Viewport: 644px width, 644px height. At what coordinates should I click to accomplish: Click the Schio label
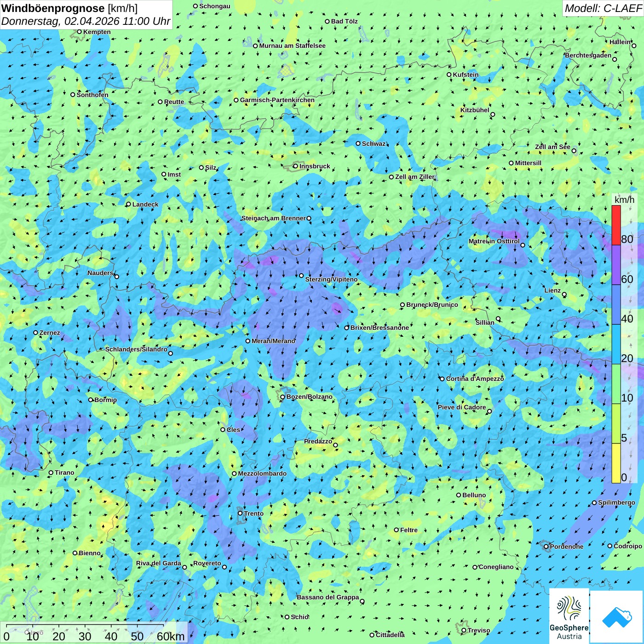(299, 617)
